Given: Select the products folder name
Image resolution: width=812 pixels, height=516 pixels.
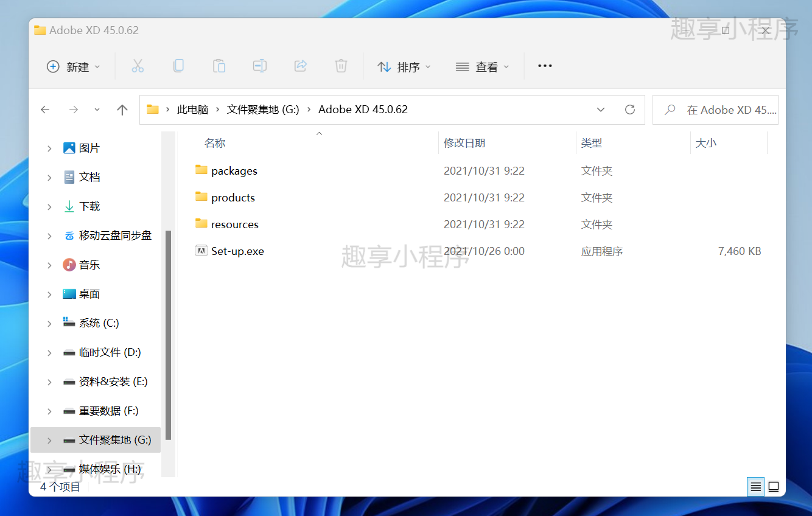Looking at the screenshot, I should [233, 198].
